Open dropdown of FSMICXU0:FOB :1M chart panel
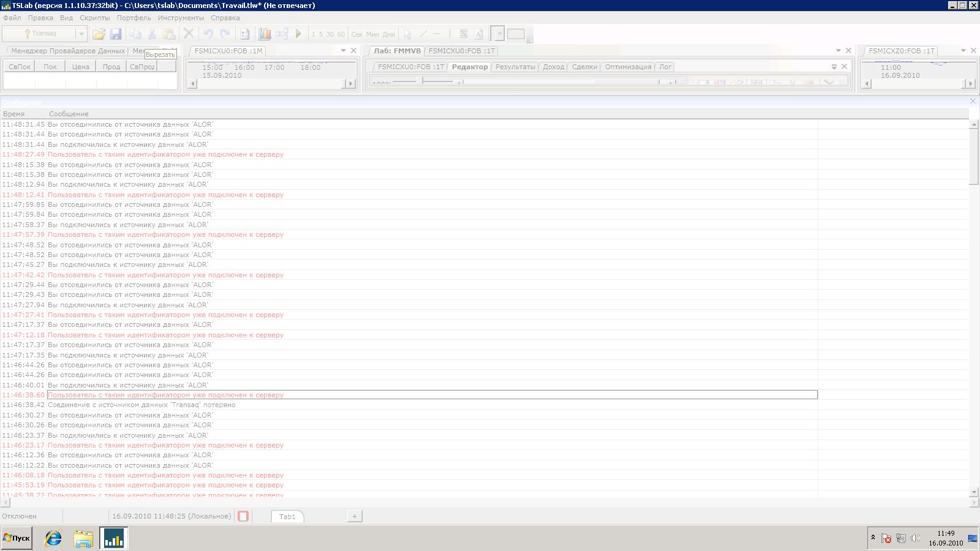The width and height of the screenshot is (980, 551). [344, 51]
